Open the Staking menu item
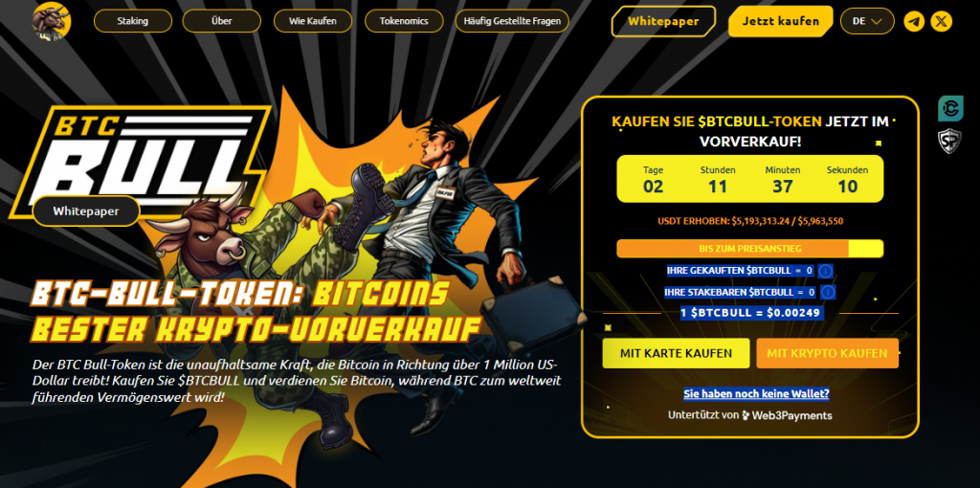The height and width of the screenshot is (488, 980). [x=132, y=21]
